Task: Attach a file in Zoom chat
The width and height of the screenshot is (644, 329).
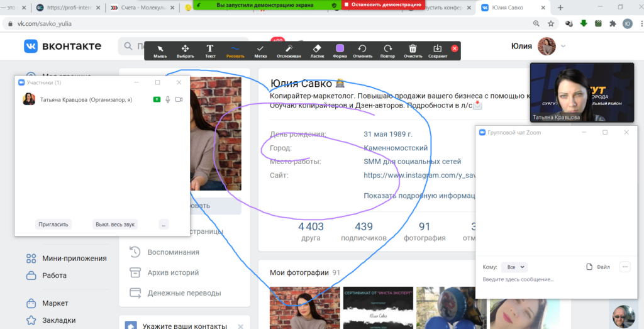Action: click(597, 267)
